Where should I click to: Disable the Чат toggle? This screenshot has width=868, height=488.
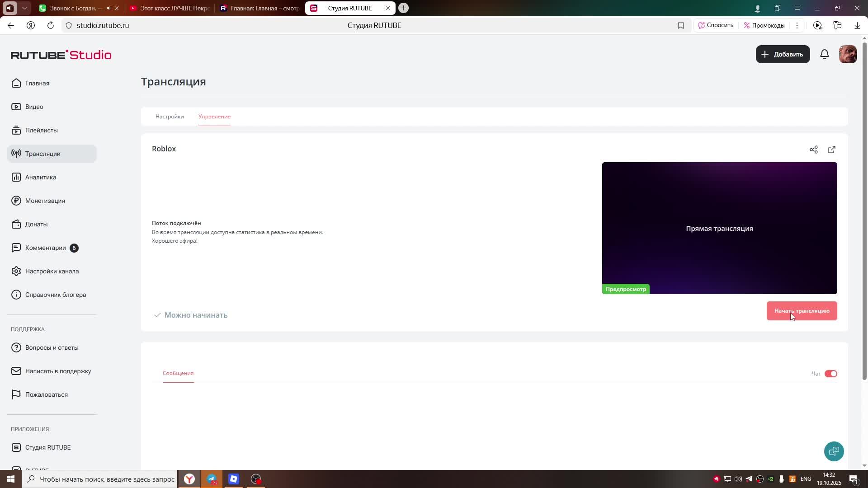coord(830,374)
